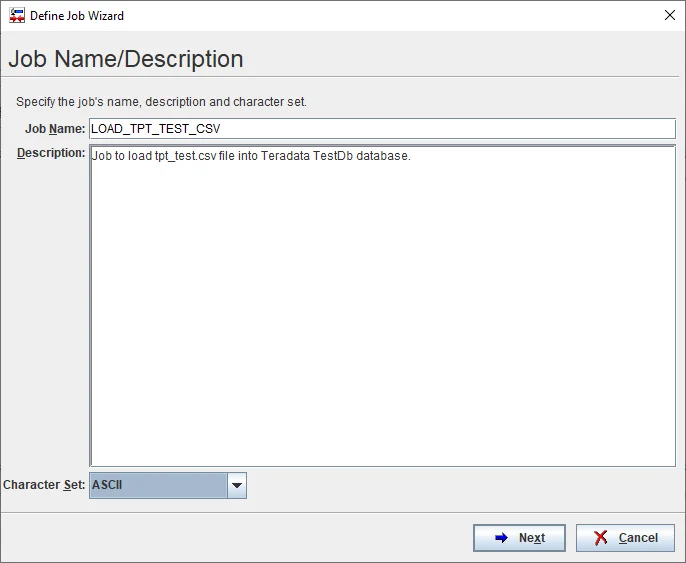686x563 pixels.
Task: Click the "Character Set:" label
Action: [x=44, y=485]
